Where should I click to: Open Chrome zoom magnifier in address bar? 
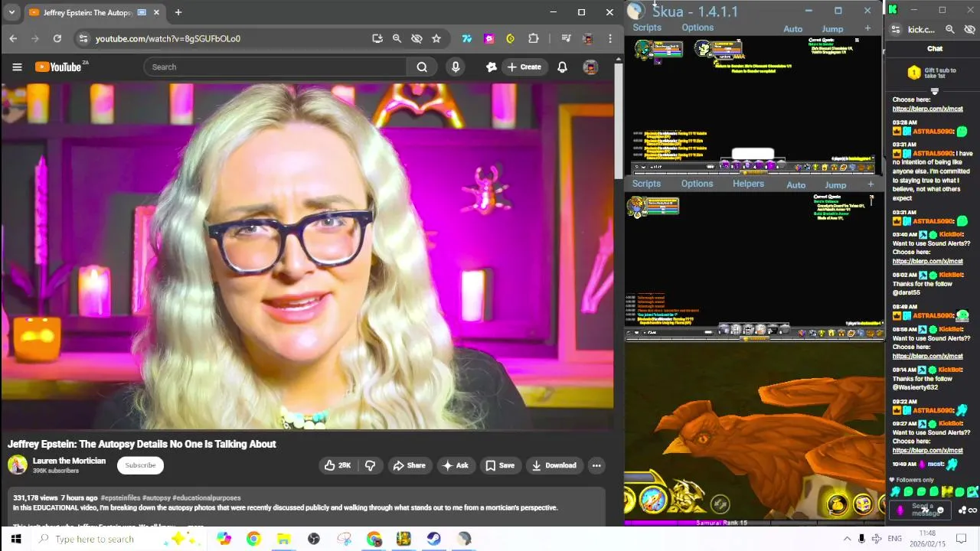pos(397,38)
